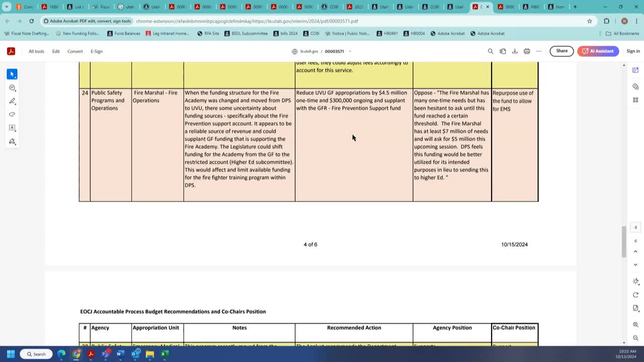Viewport: 644px width, 362px height.
Task: Open the page thumbnails grid in right sidebar
Action: click(635, 100)
